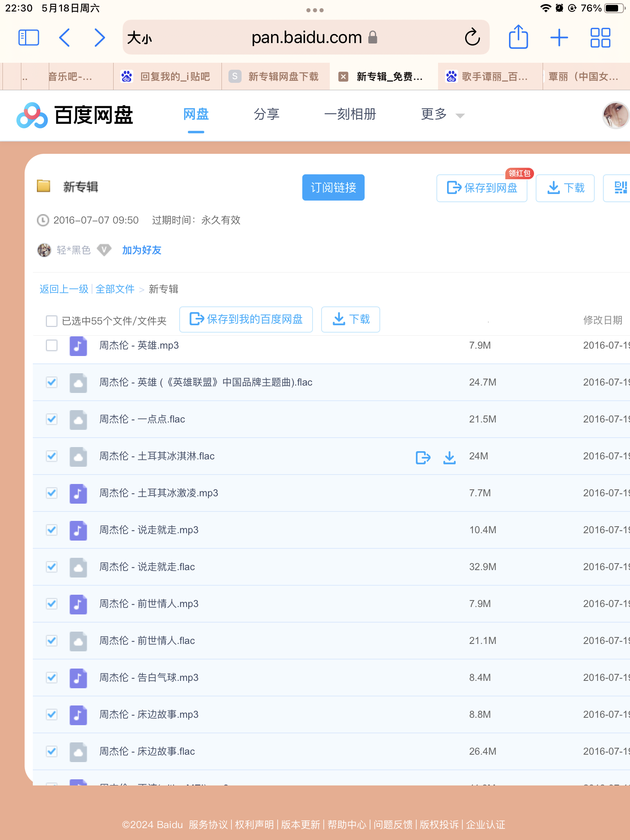Screen dimensions: 630x840
Task: Click the top 下载 button
Action: tap(565, 188)
